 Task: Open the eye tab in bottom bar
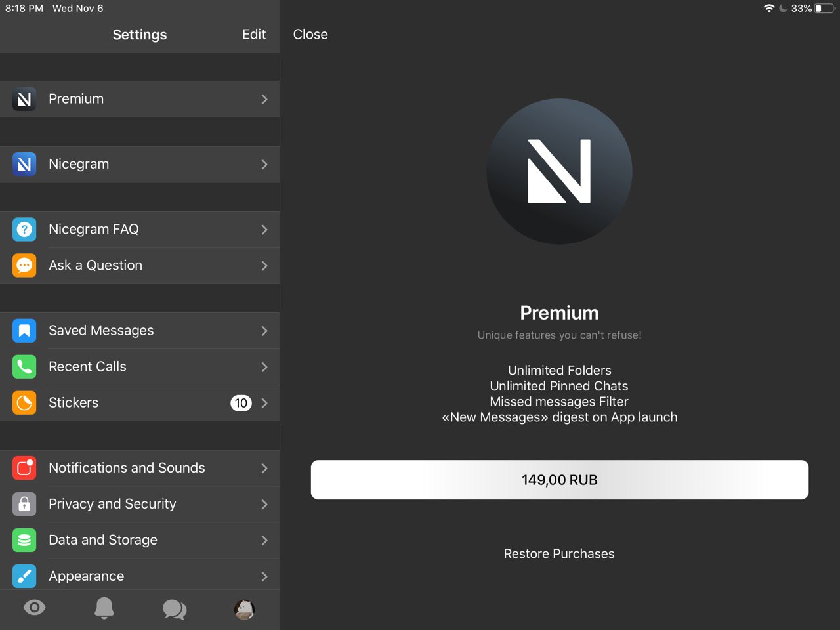coord(35,608)
